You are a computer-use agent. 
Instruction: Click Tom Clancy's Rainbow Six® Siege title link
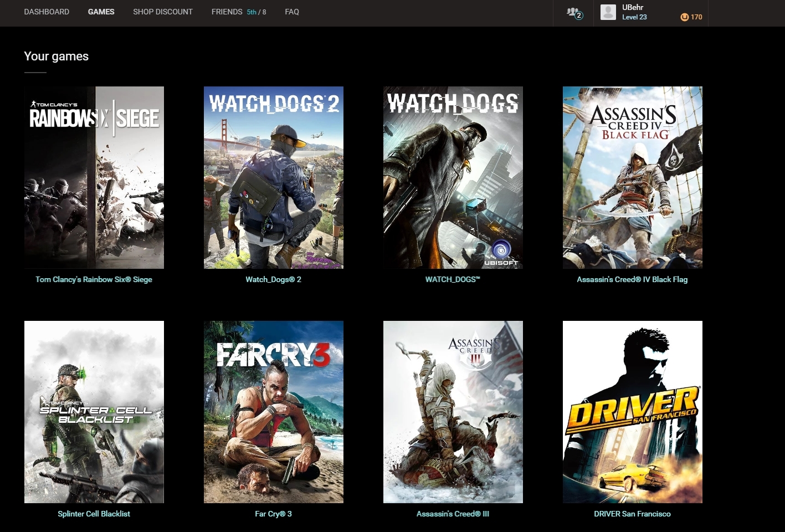[94, 279]
